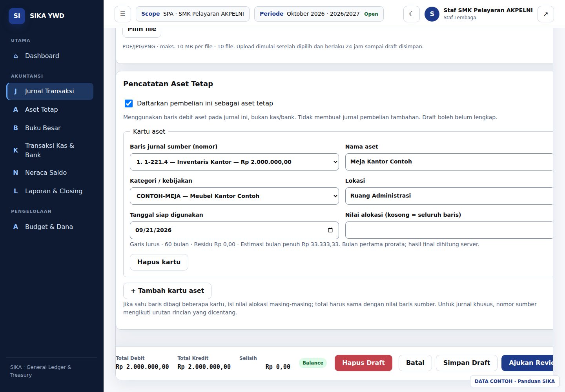Open the Scope selector

pyautogui.click(x=193, y=14)
